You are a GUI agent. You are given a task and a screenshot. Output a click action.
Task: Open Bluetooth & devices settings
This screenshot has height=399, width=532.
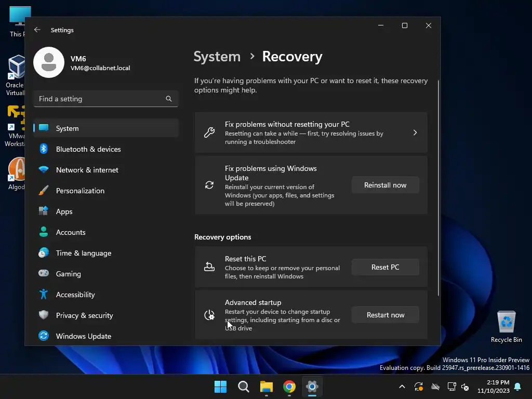point(106,149)
